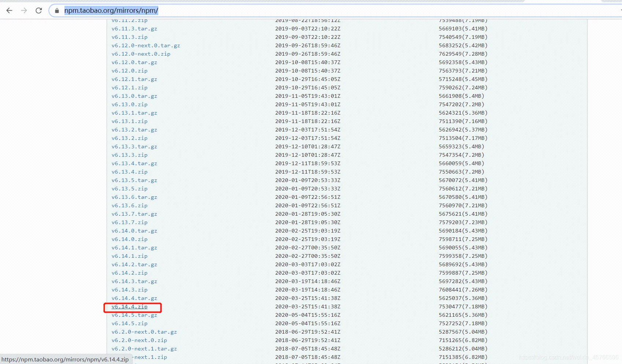Viewport: 622px width, 364px height.
Task: Click the size 7579203(7.23MB)
Action: 463,223
